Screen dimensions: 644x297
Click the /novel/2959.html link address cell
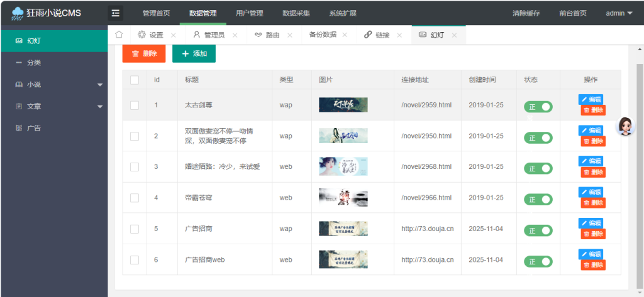[427, 105]
